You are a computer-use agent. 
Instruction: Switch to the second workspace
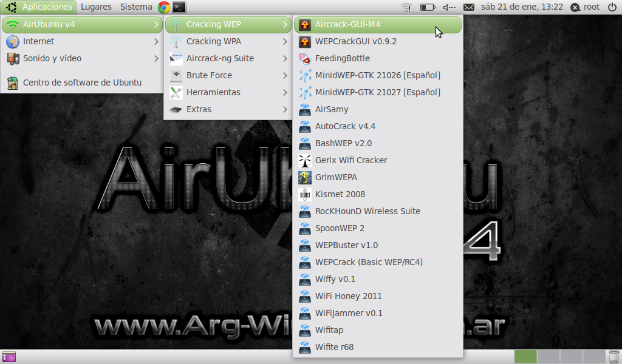(x=549, y=357)
